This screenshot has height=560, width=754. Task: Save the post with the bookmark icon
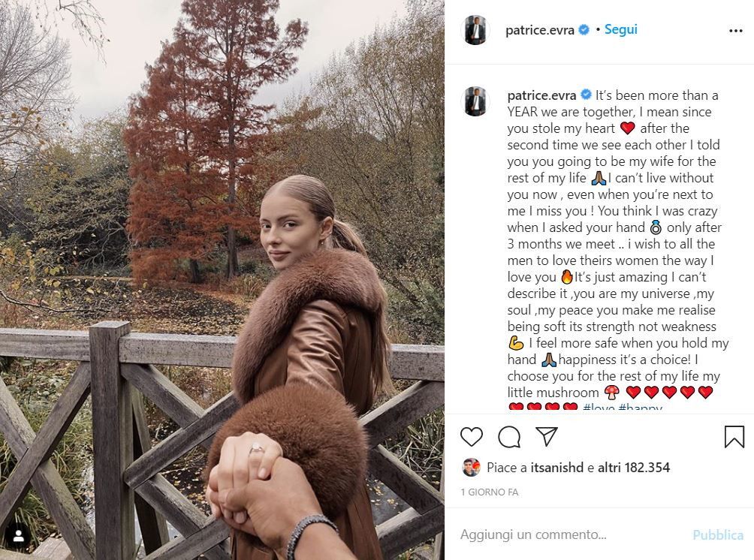(734, 436)
